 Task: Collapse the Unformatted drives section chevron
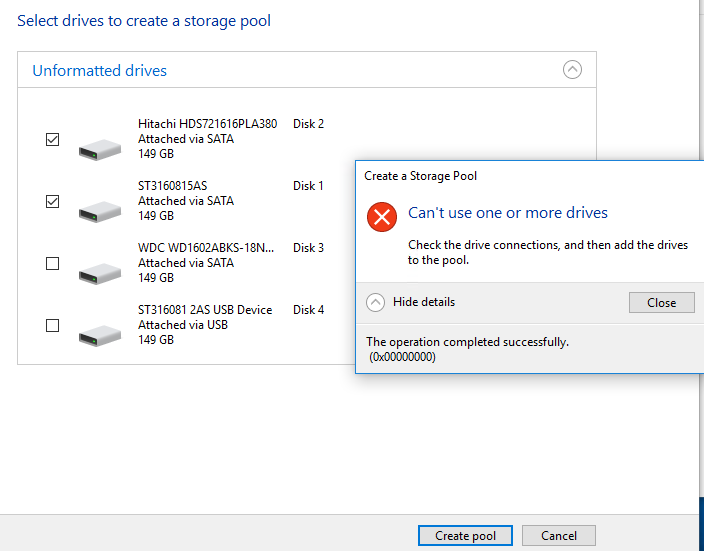coord(572,70)
